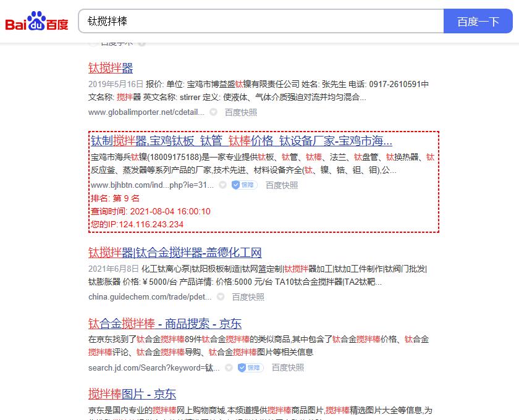Click the 百度一下 search button

point(478,21)
